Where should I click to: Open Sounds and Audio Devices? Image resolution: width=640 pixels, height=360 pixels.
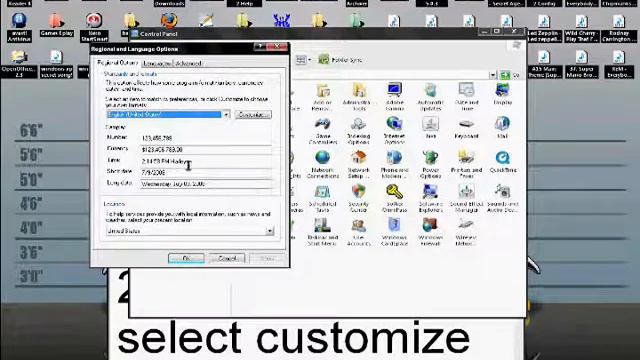pyautogui.click(x=502, y=198)
